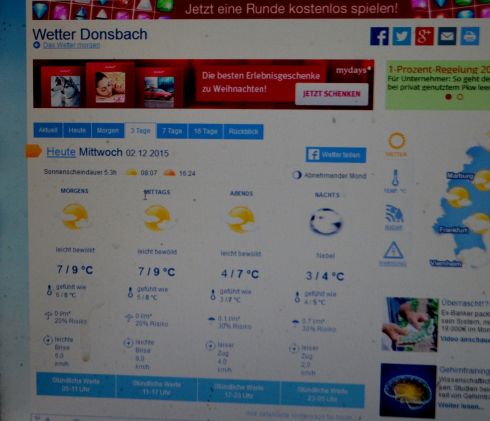Click the Wetter teilen Facebook button
The width and height of the screenshot is (490, 421).
click(336, 155)
